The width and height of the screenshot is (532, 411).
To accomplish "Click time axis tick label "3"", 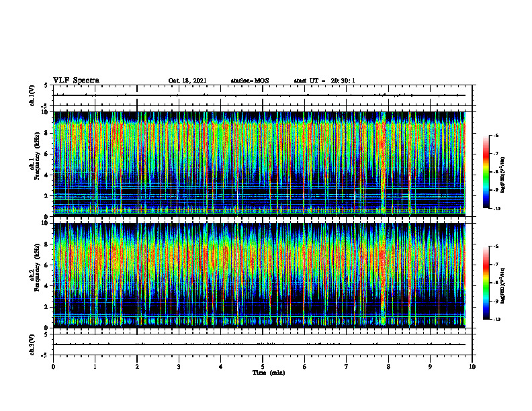I will (179, 367).
